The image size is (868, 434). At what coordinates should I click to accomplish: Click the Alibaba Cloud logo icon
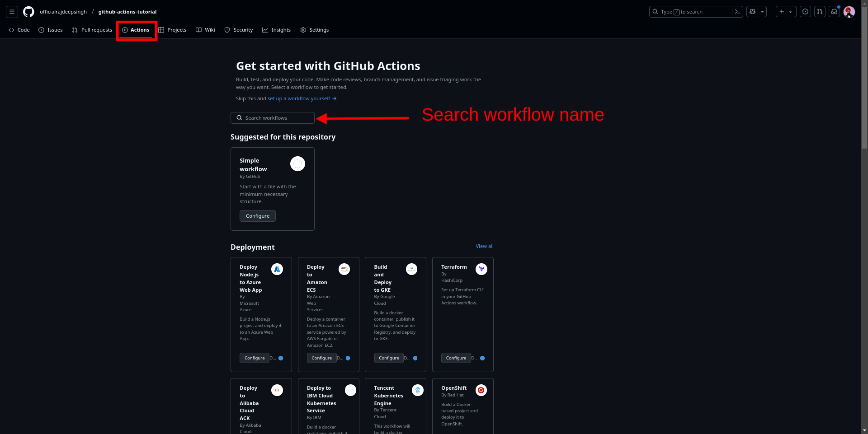coord(277,390)
